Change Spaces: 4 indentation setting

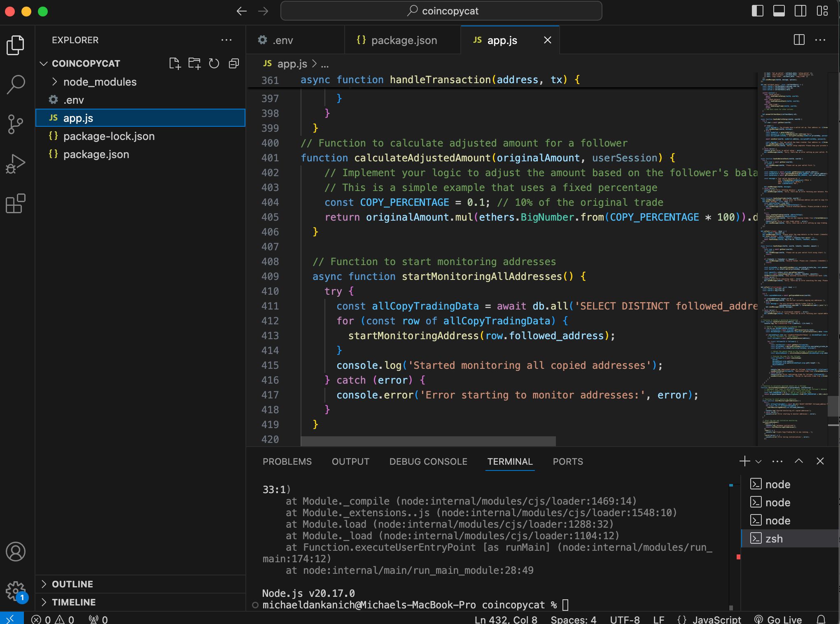coord(573,619)
